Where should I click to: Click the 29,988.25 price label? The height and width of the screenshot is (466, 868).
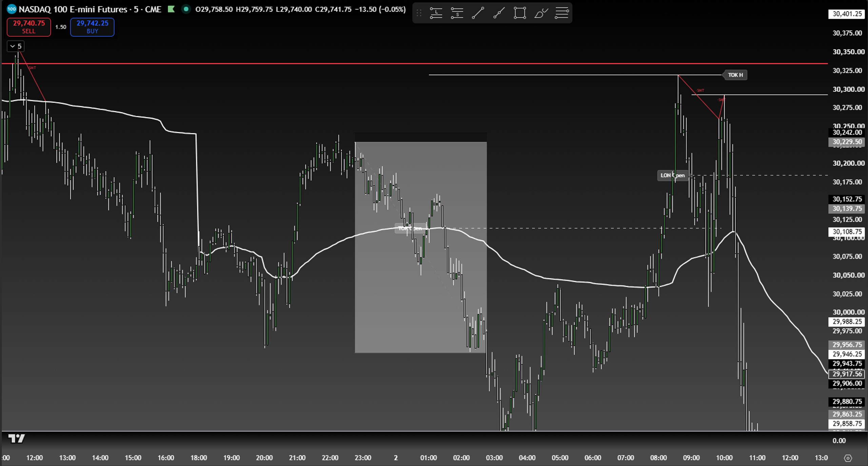pyautogui.click(x=847, y=322)
